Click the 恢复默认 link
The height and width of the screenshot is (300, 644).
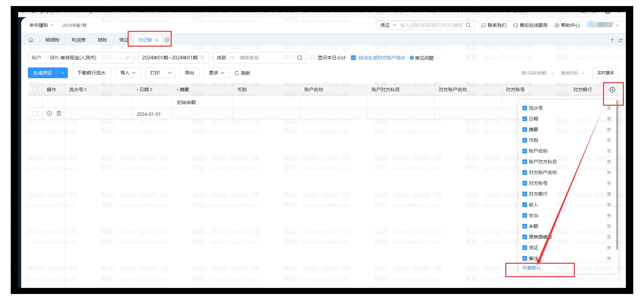[531, 268]
